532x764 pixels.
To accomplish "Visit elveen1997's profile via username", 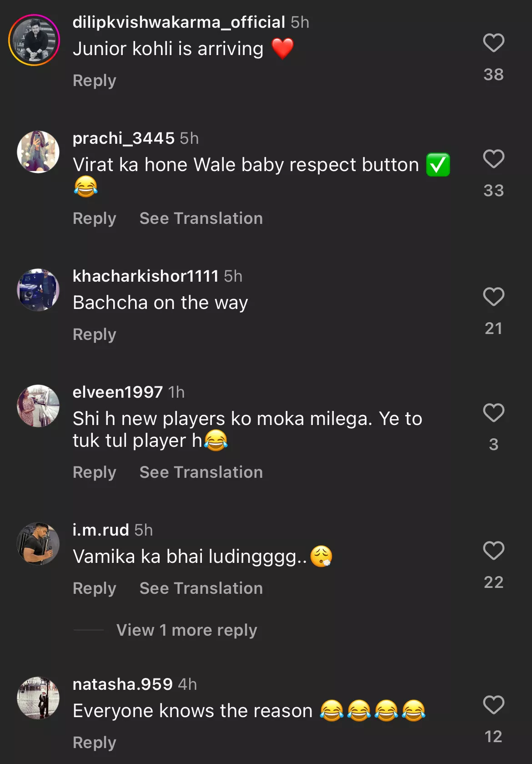I will coord(118,392).
